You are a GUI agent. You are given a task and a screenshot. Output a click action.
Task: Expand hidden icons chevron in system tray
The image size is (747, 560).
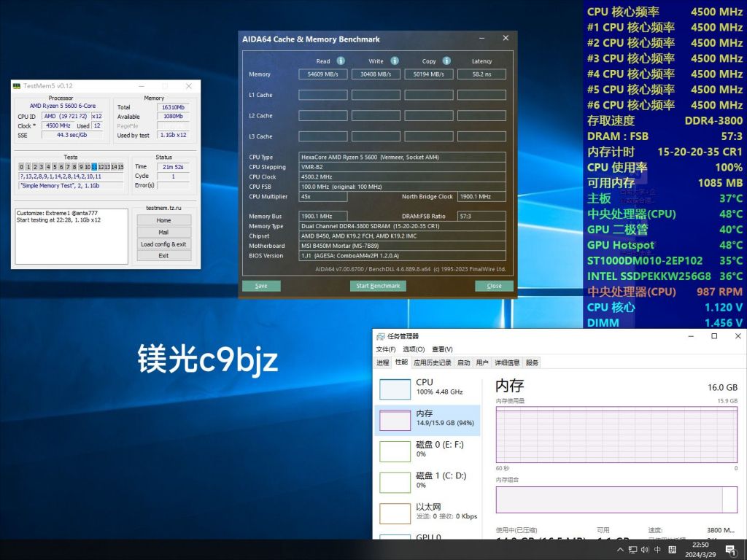tap(621, 550)
